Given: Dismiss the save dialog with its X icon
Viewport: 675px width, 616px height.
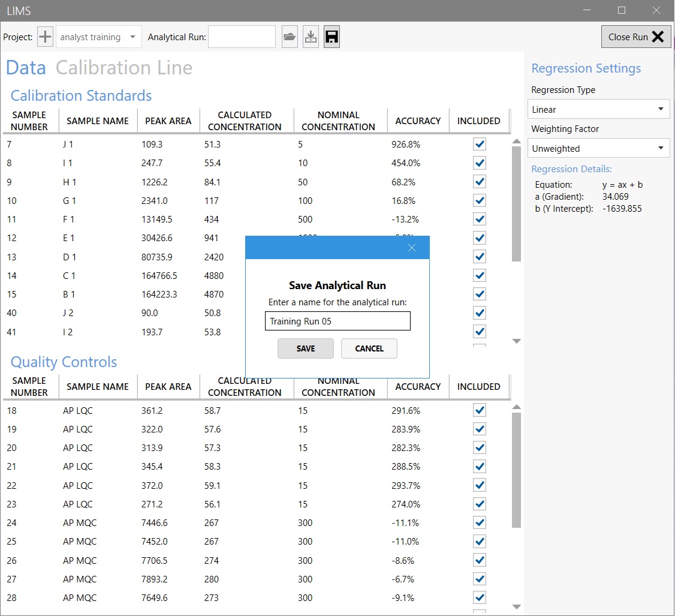Looking at the screenshot, I should click(x=412, y=247).
